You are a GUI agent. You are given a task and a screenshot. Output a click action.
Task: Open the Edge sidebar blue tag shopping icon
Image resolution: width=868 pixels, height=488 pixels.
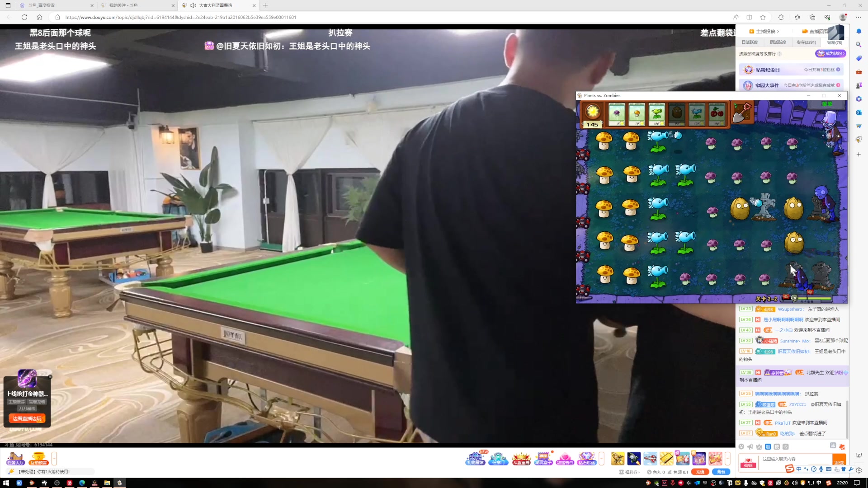coord(859,58)
